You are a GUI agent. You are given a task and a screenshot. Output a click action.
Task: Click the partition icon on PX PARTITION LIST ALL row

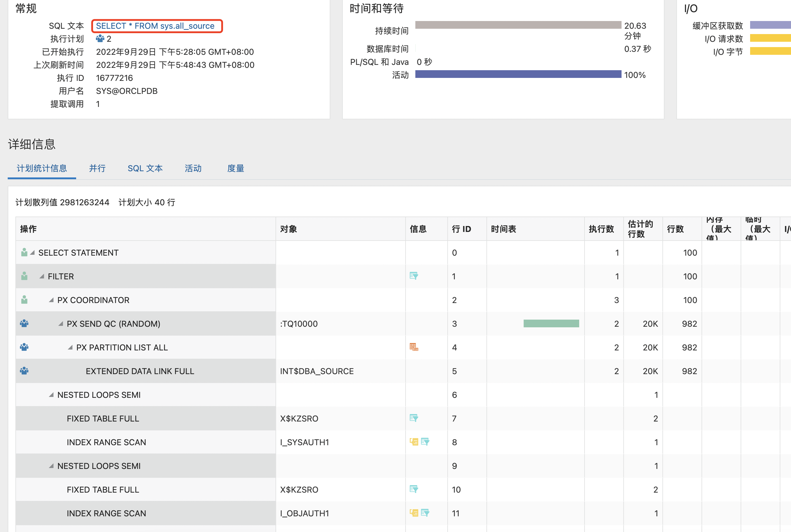413,347
